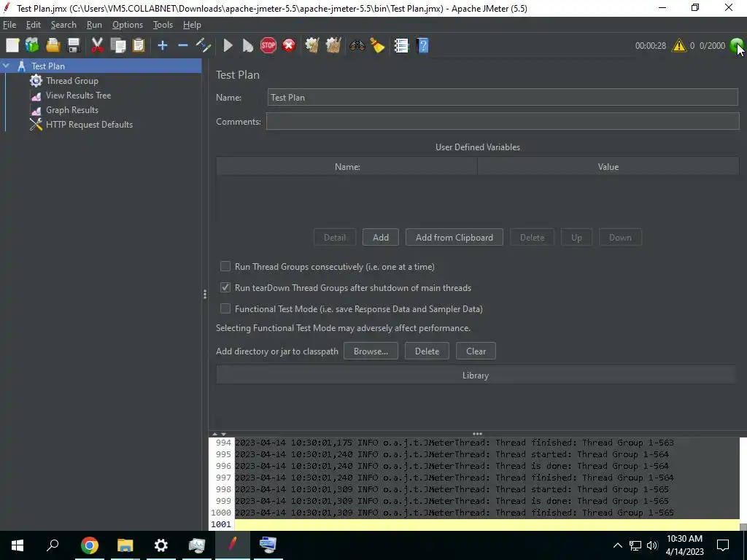
Task: Click the Clear classpath button
Action: click(476, 351)
